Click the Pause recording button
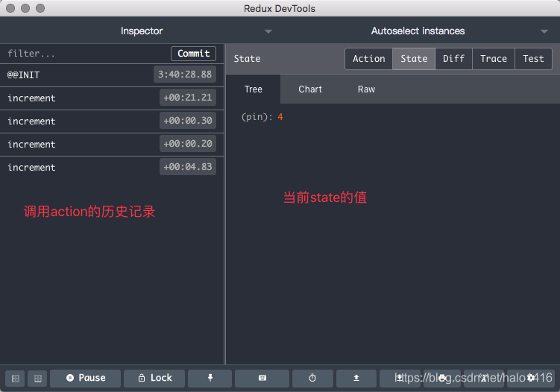This screenshot has height=392, width=560. click(x=85, y=378)
